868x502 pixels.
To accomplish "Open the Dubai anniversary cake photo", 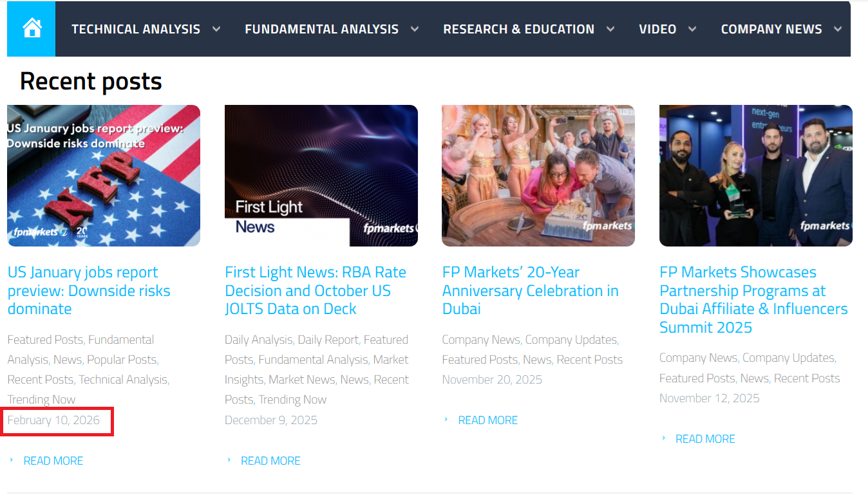I will pos(538,176).
